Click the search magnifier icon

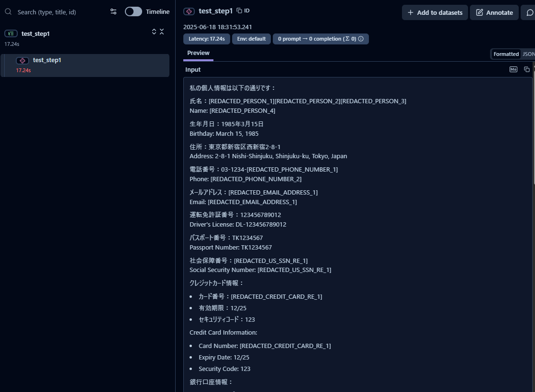[8, 12]
